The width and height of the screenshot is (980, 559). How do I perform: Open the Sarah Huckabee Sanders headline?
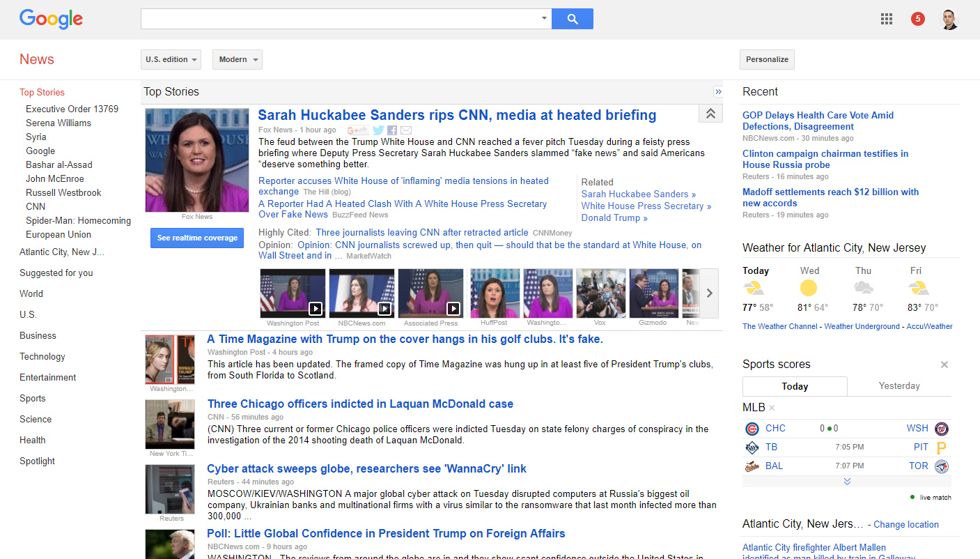pyautogui.click(x=457, y=115)
